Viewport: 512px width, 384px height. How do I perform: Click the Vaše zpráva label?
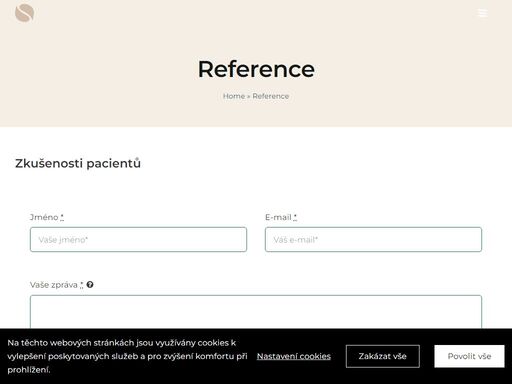pyautogui.click(x=54, y=285)
